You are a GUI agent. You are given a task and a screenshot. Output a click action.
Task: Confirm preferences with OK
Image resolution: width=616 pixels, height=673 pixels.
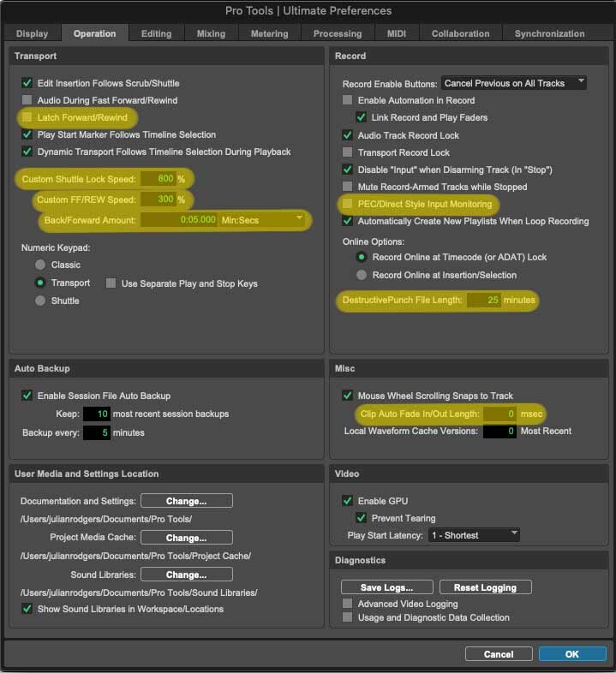click(572, 654)
